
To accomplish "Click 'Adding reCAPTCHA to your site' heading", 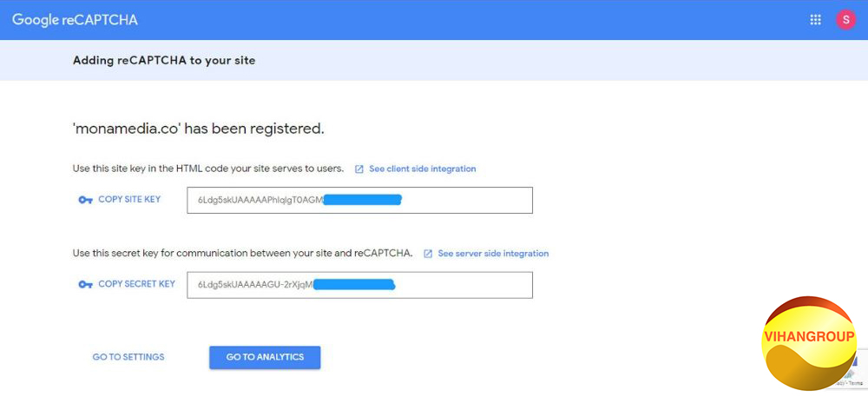I will pos(164,61).
